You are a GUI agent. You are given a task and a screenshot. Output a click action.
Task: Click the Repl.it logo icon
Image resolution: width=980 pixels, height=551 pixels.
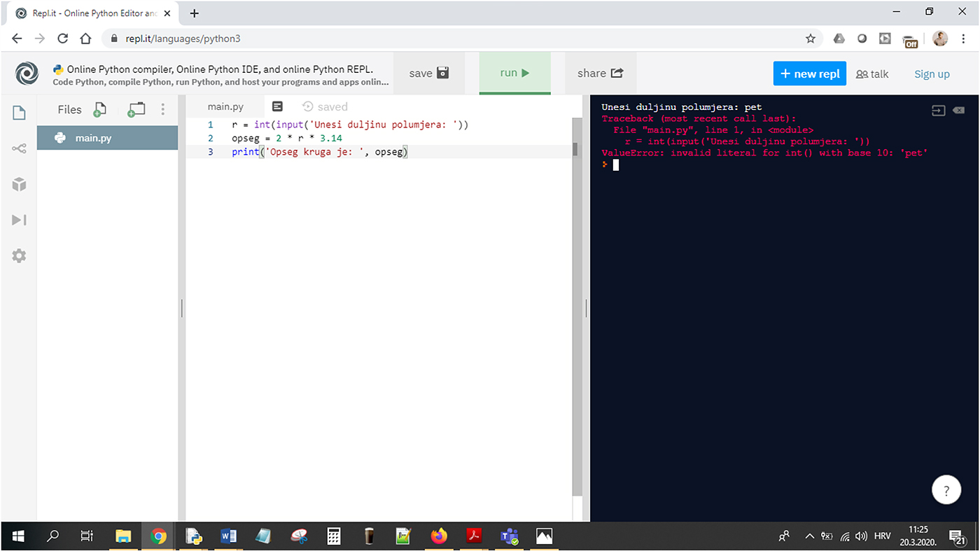(x=27, y=74)
